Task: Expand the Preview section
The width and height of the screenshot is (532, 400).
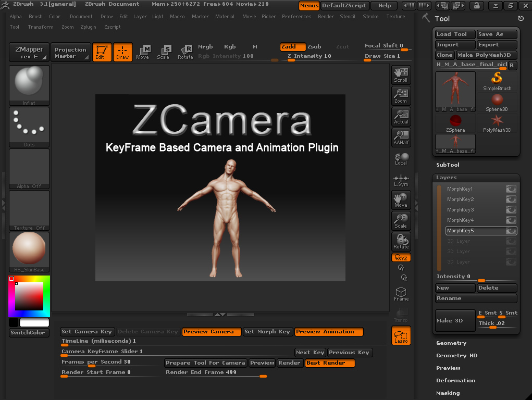Action: 448,368
